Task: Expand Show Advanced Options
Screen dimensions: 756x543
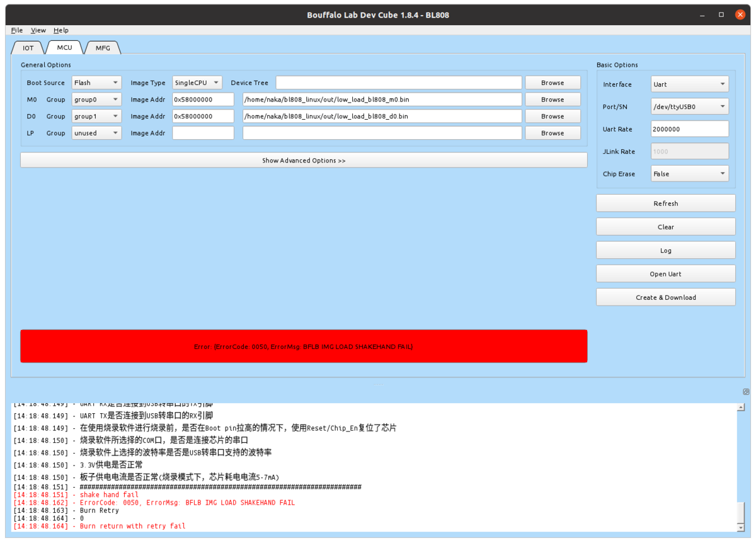Action: 304,161
